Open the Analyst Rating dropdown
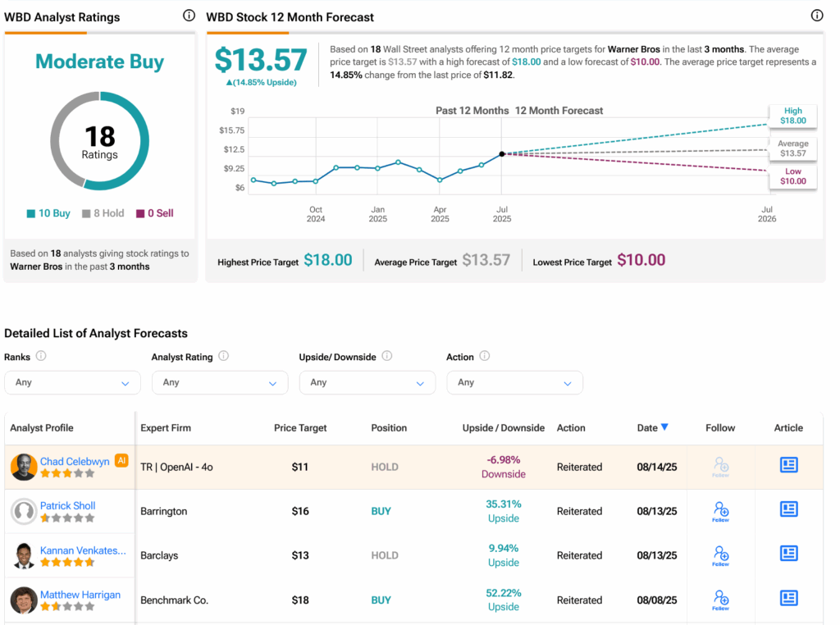The width and height of the screenshot is (840, 625). pyautogui.click(x=220, y=382)
